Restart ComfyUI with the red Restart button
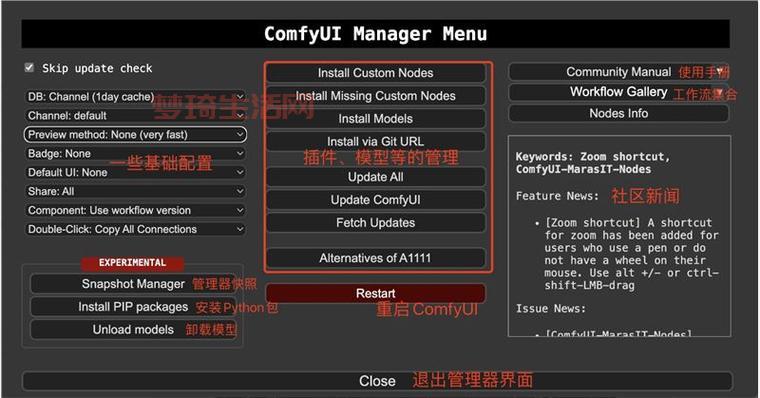The width and height of the screenshot is (760, 398). point(376,293)
